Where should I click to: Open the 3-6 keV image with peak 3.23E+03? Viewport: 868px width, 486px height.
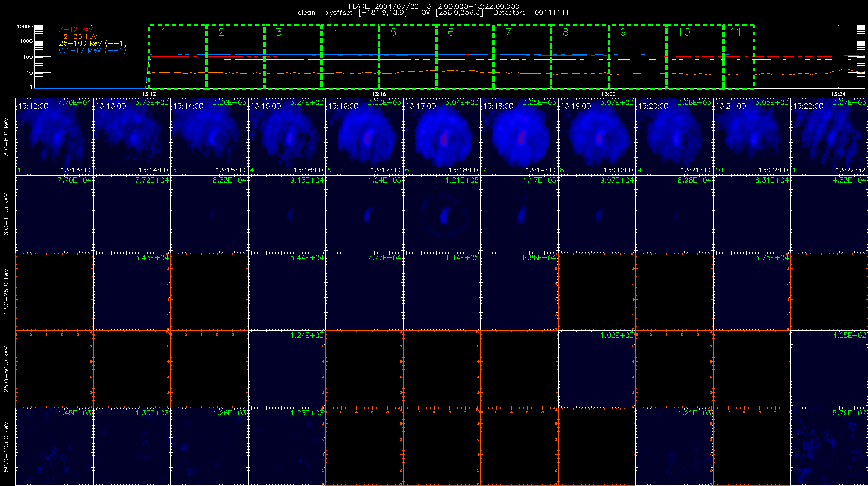364,136
